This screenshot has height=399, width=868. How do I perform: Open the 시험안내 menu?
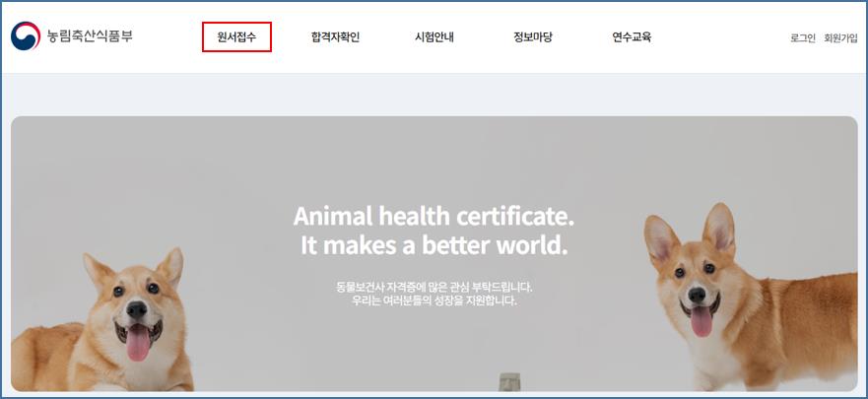point(434,37)
